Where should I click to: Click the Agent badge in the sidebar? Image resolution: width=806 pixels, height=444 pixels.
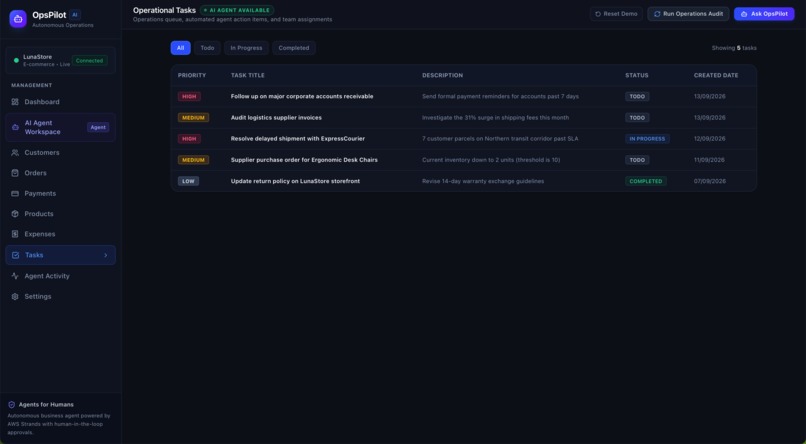point(98,127)
